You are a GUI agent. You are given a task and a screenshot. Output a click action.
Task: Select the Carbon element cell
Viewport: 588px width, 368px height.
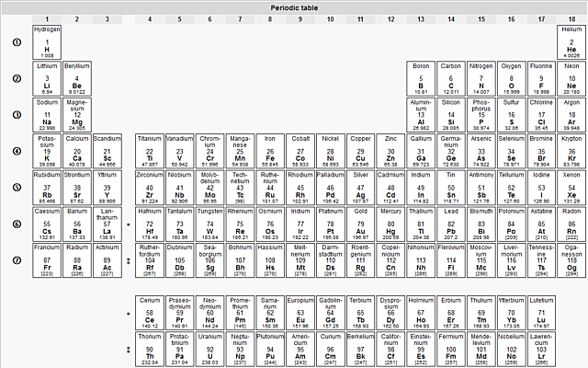(x=451, y=78)
